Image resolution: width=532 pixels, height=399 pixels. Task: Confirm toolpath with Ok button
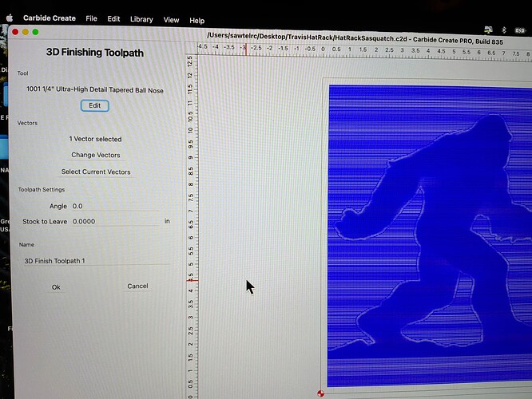(x=56, y=287)
